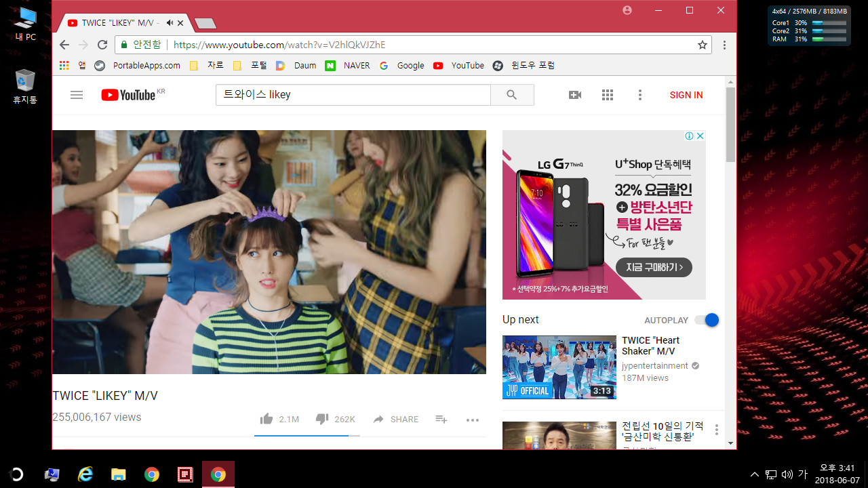868x488 pixels.
Task: Click the Chrome back arrow
Action: click(64, 45)
